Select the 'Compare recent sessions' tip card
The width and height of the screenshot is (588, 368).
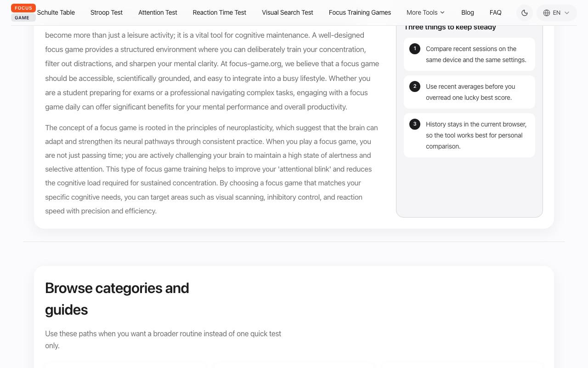469,54
